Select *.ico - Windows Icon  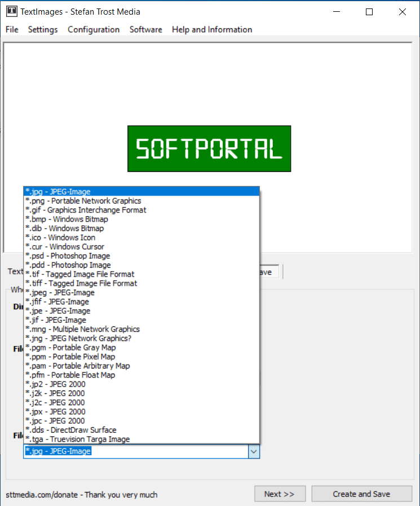(x=142, y=237)
